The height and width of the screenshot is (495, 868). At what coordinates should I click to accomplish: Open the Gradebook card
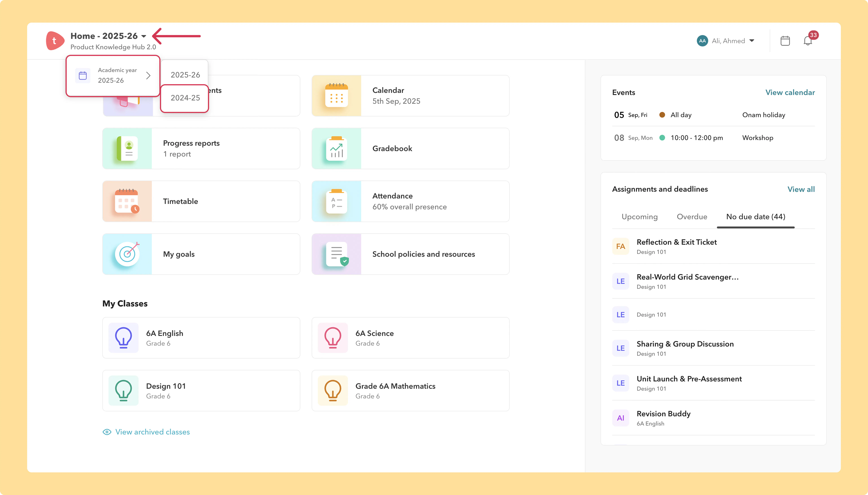[x=410, y=149]
